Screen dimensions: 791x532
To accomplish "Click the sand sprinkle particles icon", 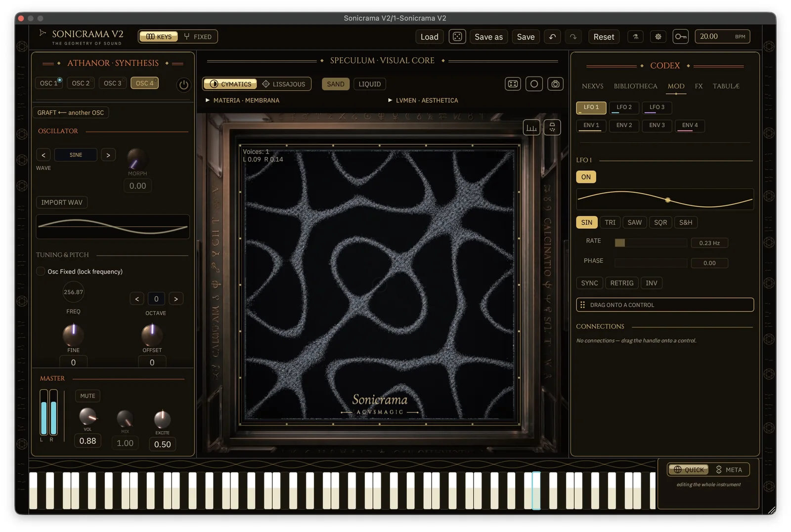I will coord(552,127).
